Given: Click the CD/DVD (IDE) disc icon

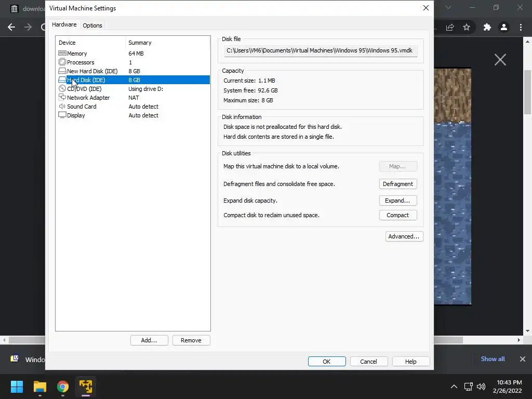Looking at the screenshot, I should [62, 88].
